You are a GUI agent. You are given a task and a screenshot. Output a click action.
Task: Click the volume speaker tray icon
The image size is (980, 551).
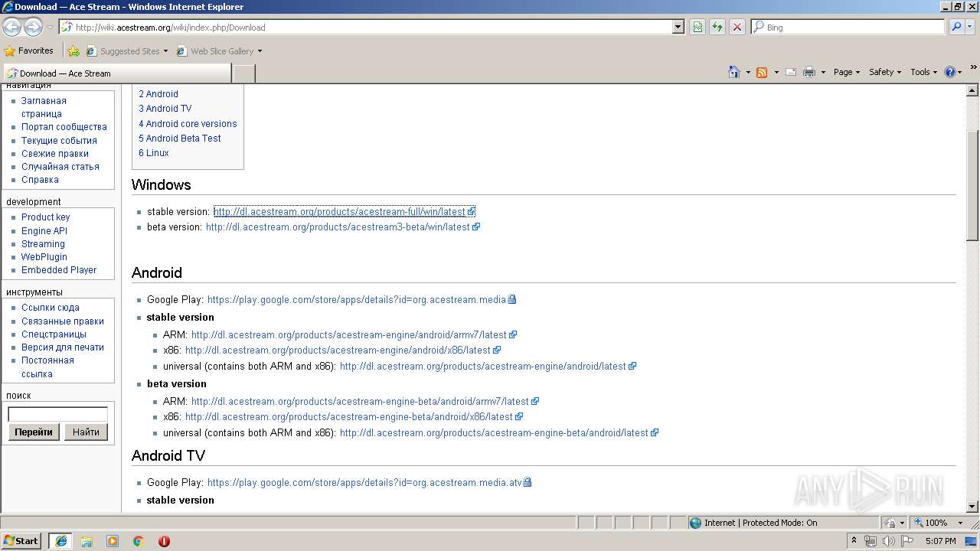[x=888, y=541]
